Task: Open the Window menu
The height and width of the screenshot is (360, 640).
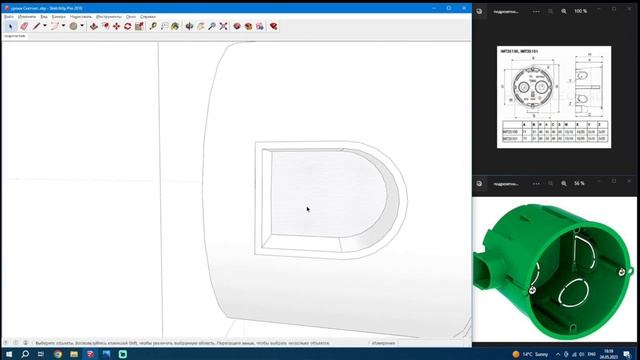Action: click(131, 17)
